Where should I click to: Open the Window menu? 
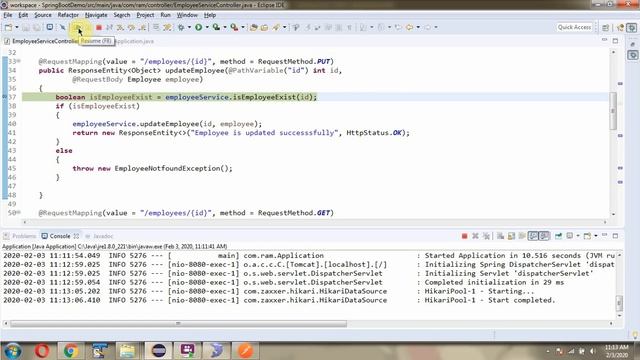point(187,15)
